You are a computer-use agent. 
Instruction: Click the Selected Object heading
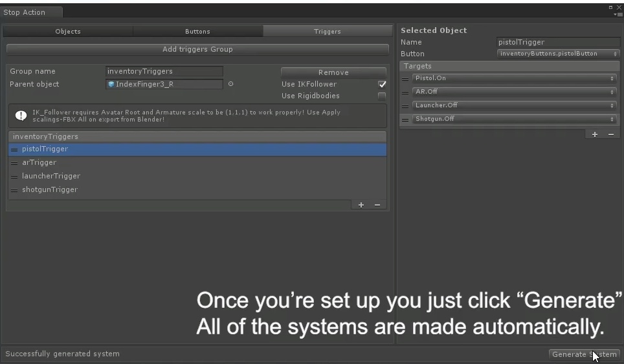coord(434,30)
